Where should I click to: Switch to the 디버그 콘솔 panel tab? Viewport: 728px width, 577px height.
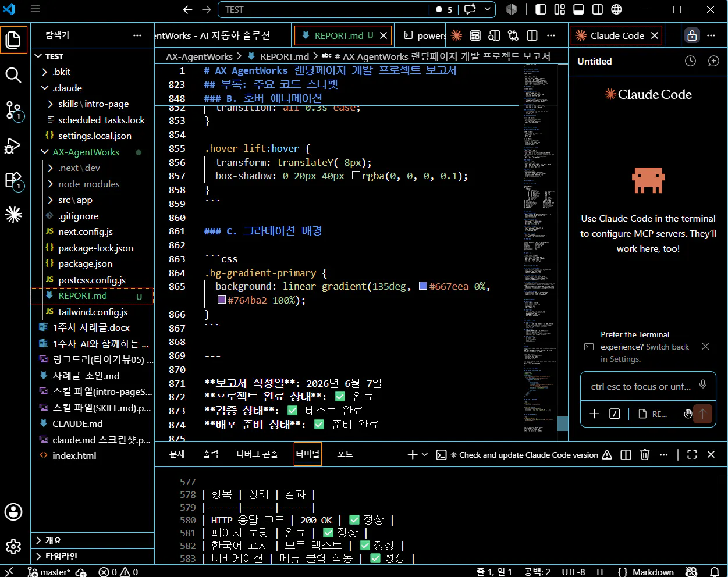coord(257,454)
